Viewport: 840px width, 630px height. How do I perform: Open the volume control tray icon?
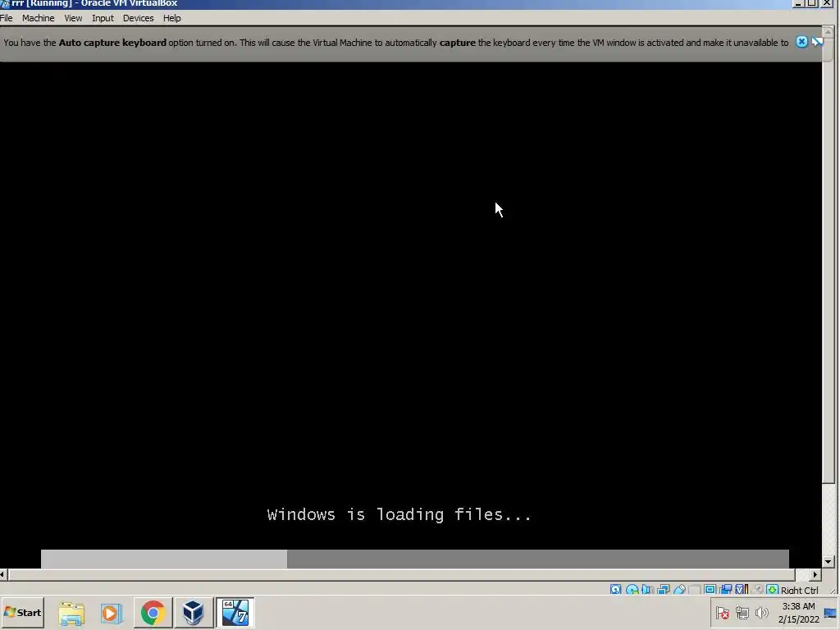click(761, 612)
